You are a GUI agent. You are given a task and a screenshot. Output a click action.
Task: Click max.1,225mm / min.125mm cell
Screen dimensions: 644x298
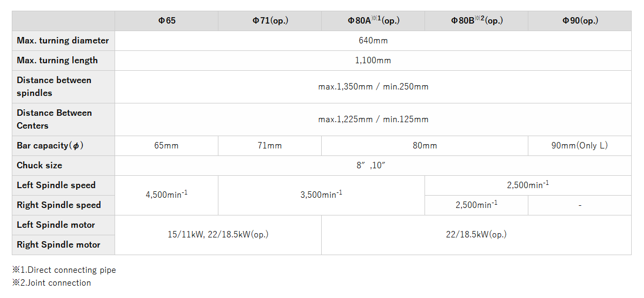pos(373,120)
